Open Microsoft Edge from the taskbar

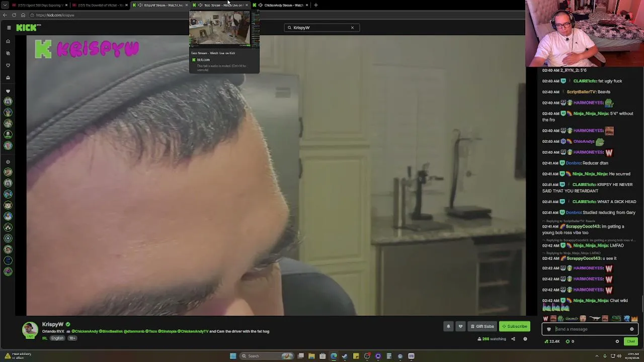[334, 356]
